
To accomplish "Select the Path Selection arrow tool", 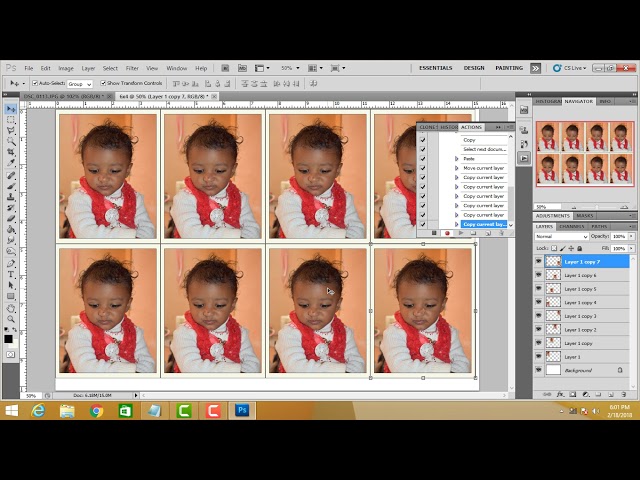I will pos(11,285).
